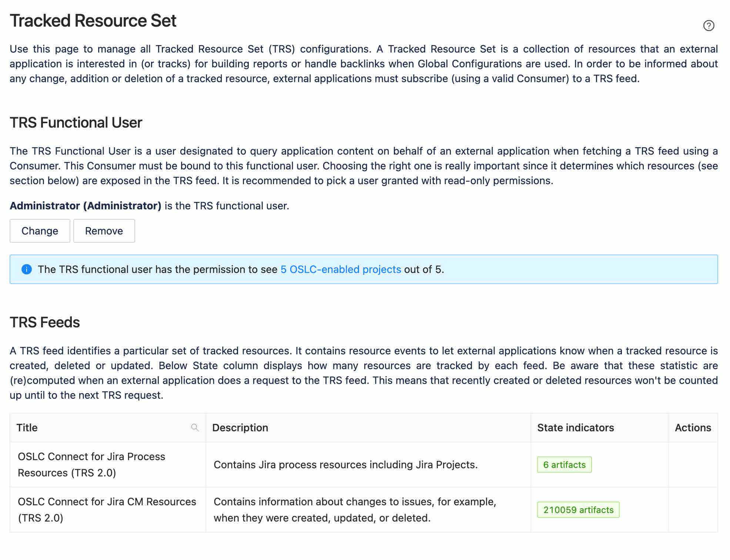
Task: Click the Administrator (Administrator) user name
Action: (86, 206)
